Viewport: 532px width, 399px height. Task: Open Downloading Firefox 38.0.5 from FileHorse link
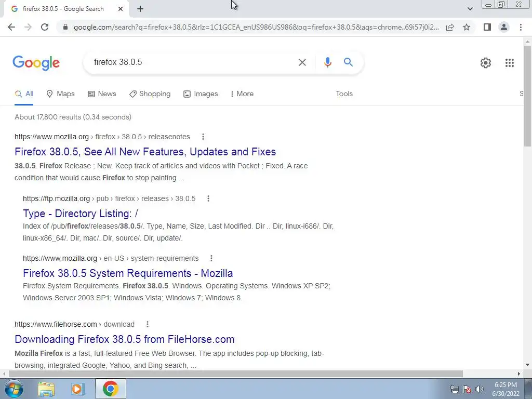pos(125,339)
